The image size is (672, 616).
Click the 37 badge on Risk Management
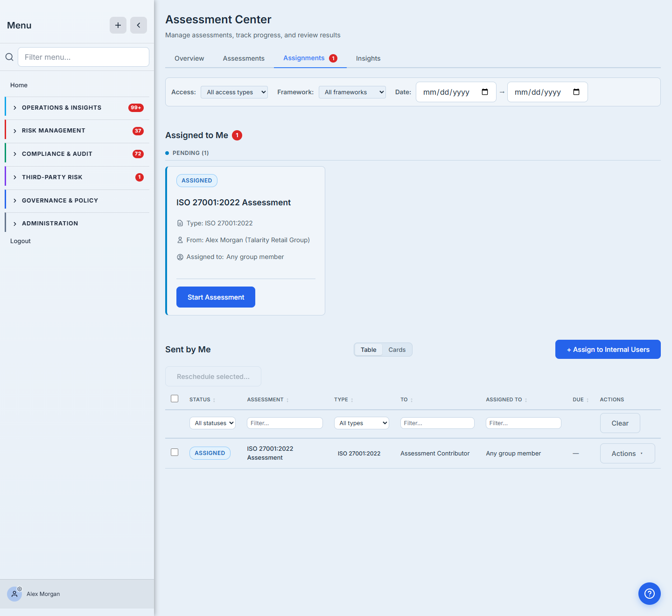138,131
